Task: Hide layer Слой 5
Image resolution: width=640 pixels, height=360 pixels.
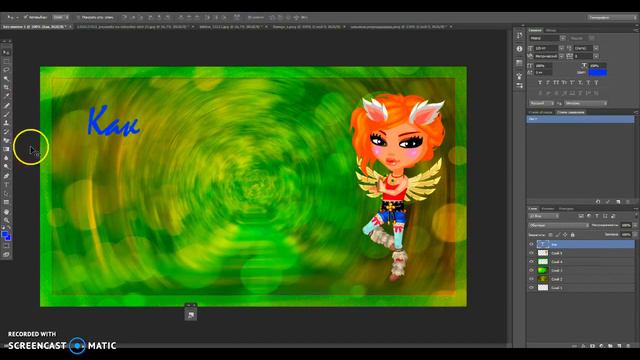Action: 531,253
